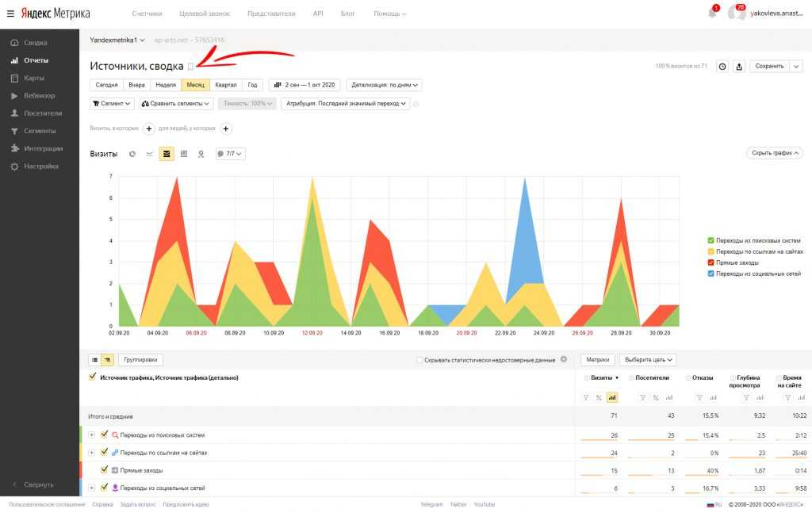Add a visit condition with the plus button
This screenshot has width=812, height=513.
coord(148,128)
